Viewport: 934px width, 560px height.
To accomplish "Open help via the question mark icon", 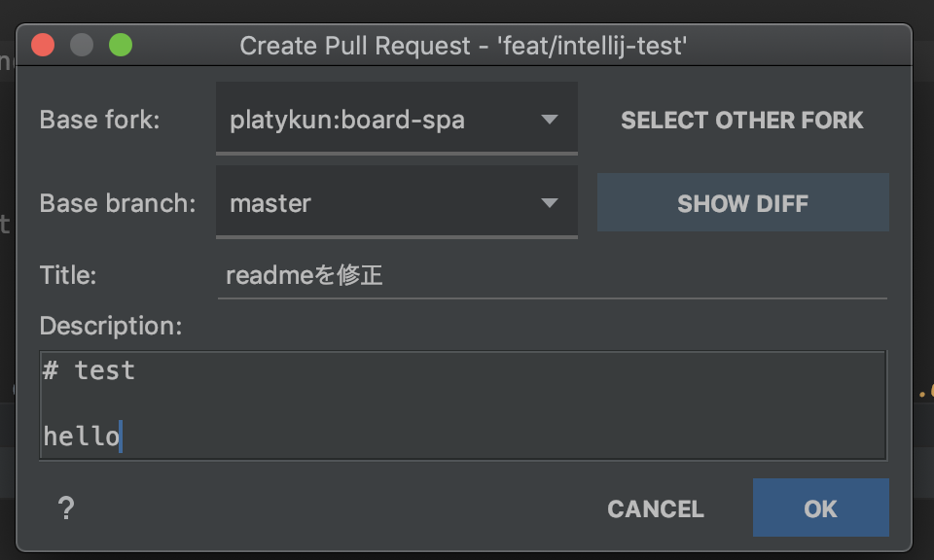I will pyautogui.click(x=66, y=508).
